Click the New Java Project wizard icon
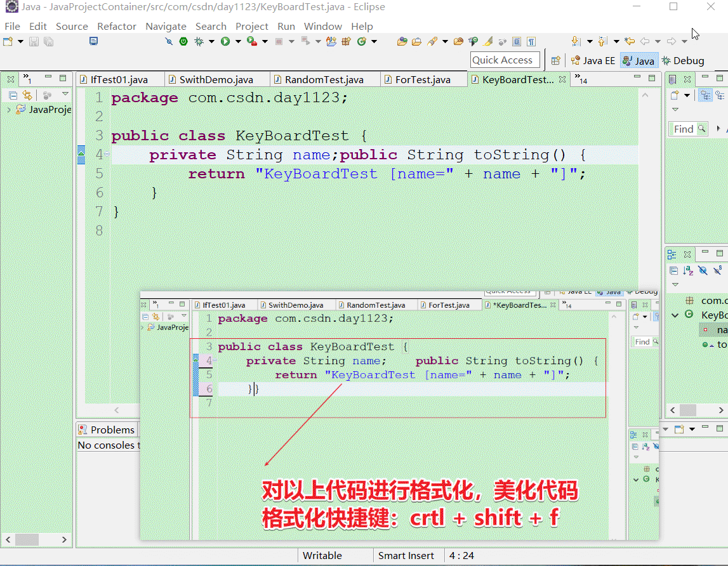728x566 pixels. point(331,41)
